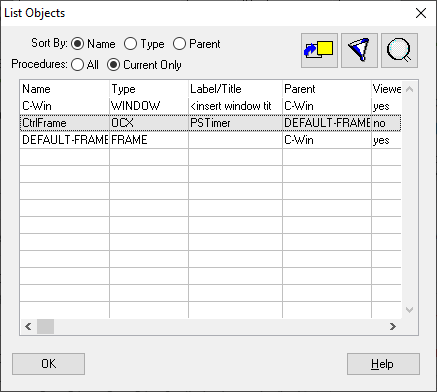The height and width of the screenshot is (392, 437).
Task: Click the vertical scrollbar down arrow
Action: [x=410, y=310]
